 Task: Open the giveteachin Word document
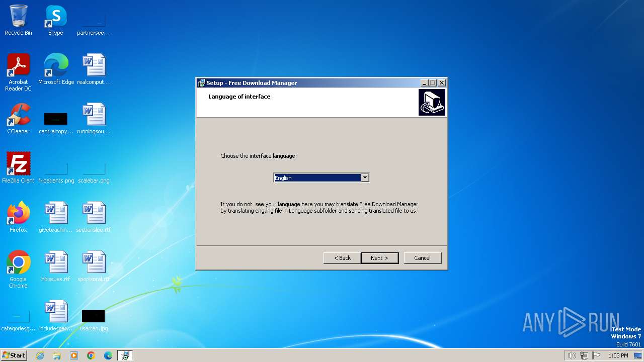click(56, 217)
